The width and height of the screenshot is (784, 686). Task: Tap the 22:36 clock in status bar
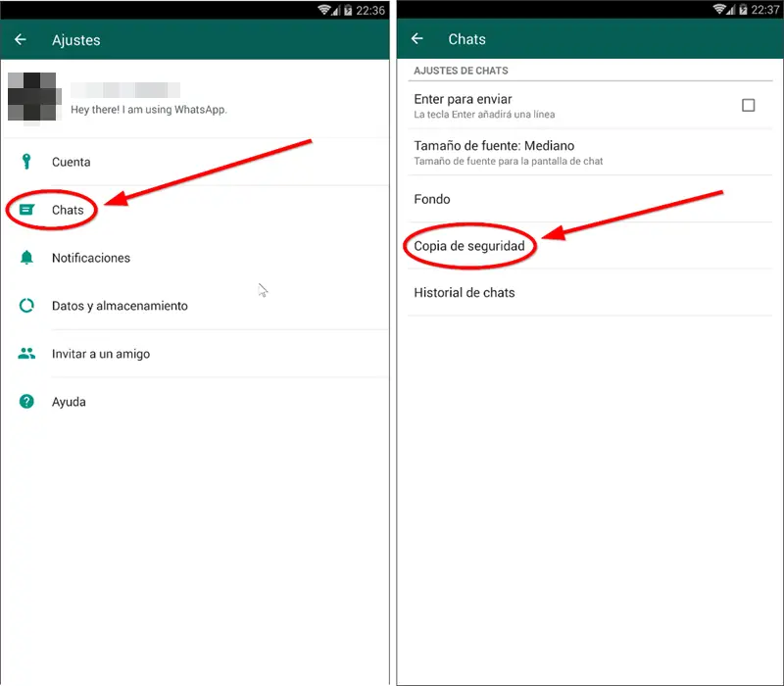[370, 10]
